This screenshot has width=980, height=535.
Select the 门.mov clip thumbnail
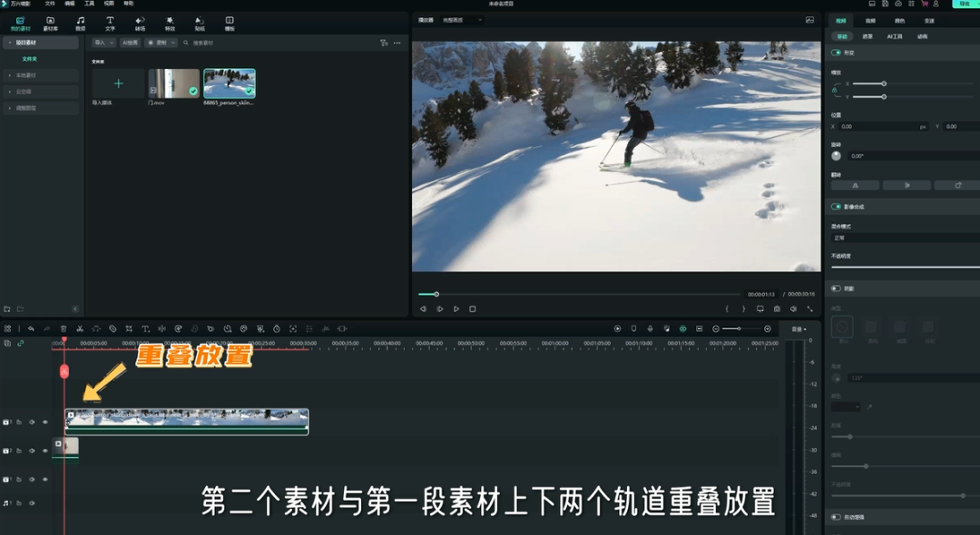pyautogui.click(x=173, y=83)
